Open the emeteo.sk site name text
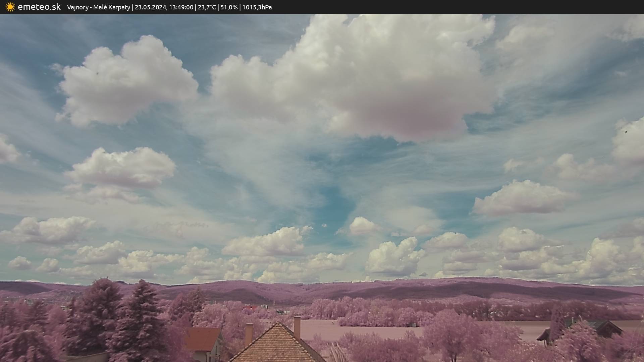This screenshot has width=644, height=362. click(39, 7)
